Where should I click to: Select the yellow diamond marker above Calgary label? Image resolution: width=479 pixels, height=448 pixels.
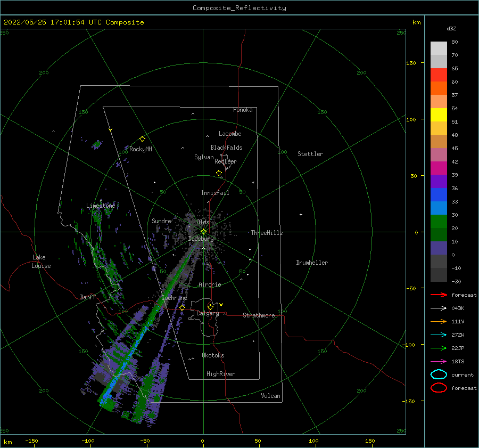coord(210,307)
